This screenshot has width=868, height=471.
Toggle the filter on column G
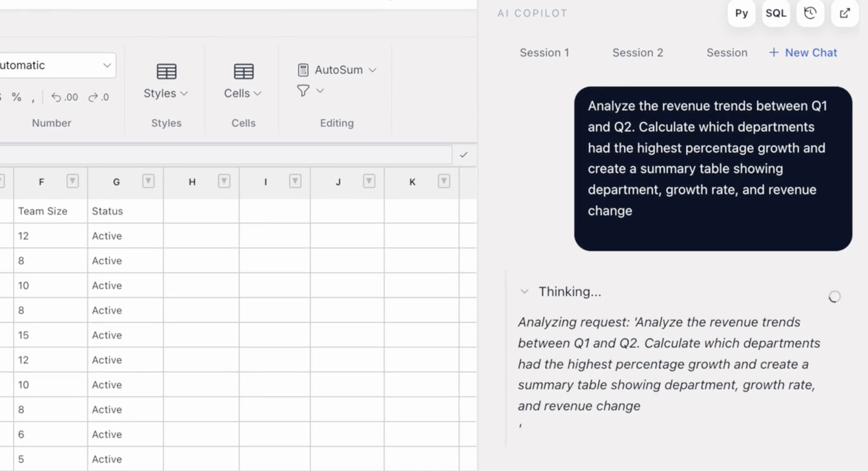tap(148, 181)
